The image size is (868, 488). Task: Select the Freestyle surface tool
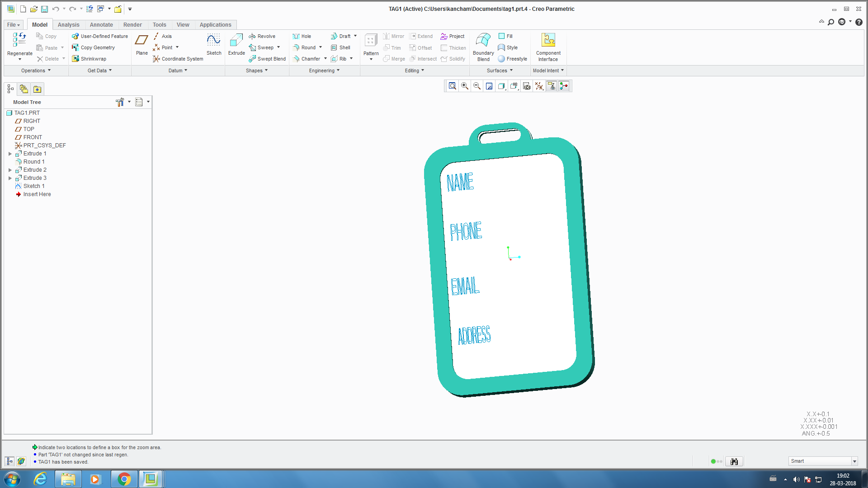513,59
